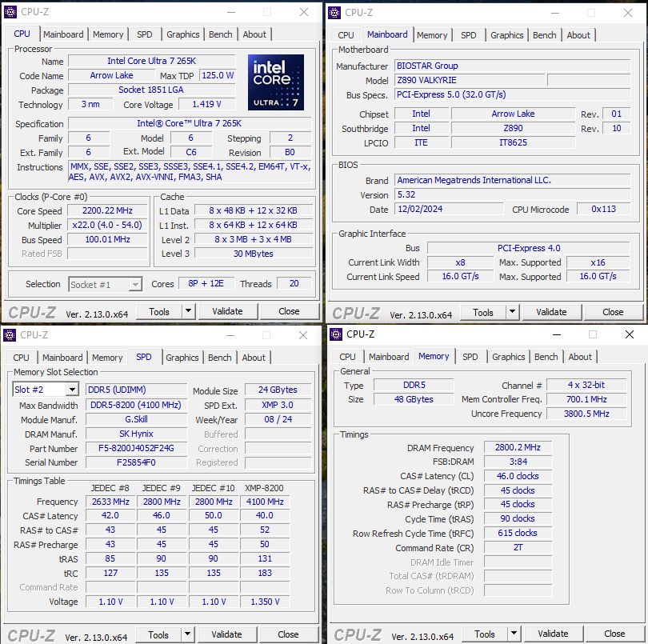Open Tools dropdown arrow in CPU window
Image resolution: width=648 pixels, height=644 pixels.
pyautogui.click(x=189, y=311)
